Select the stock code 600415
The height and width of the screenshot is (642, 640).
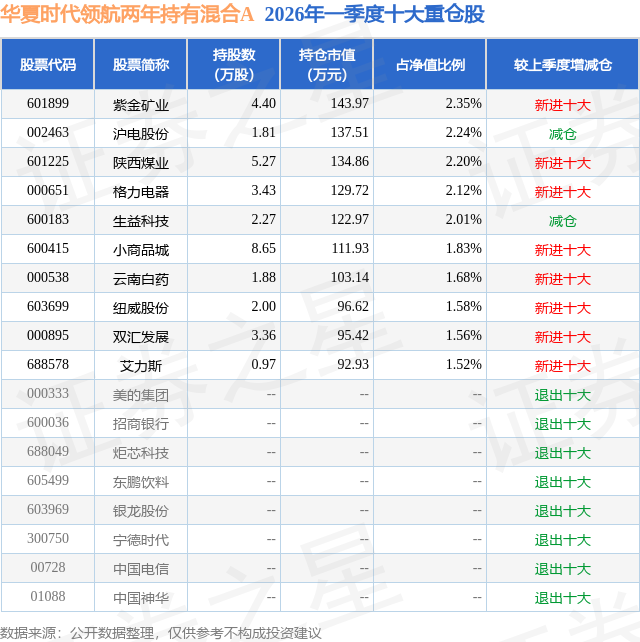[48, 249]
